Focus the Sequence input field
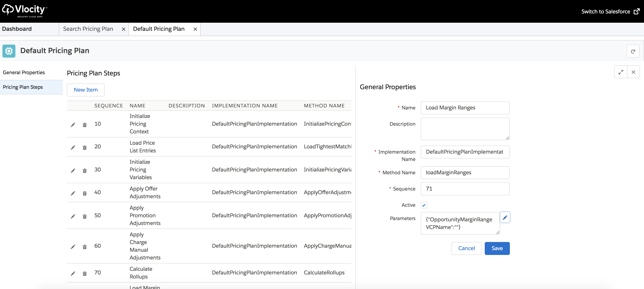This screenshot has height=289, width=644. 465,189
